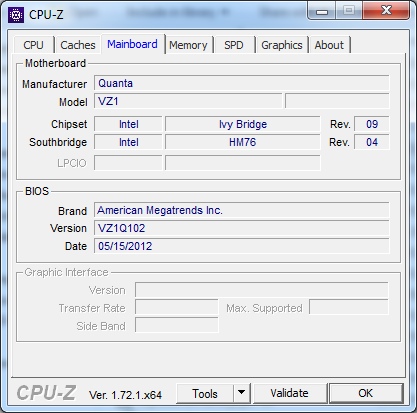
Task: Click the disabled maximize button
Action: (349, 11)
